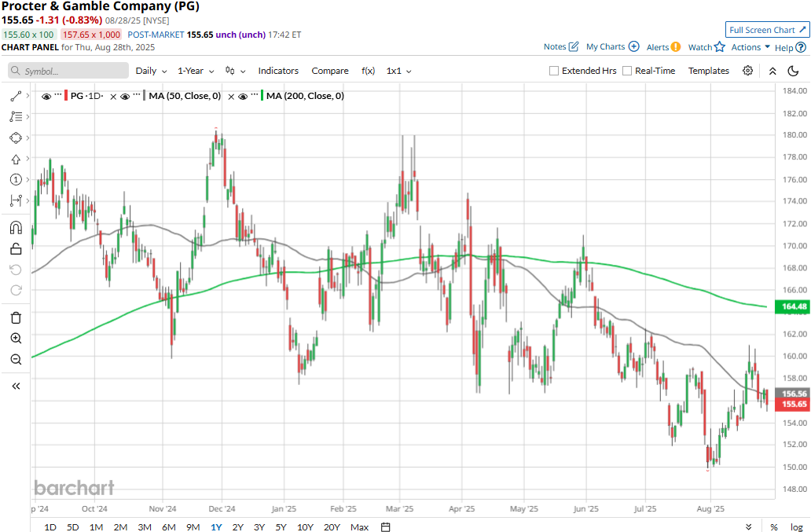Toggle percent scale button

pos(774,526)
